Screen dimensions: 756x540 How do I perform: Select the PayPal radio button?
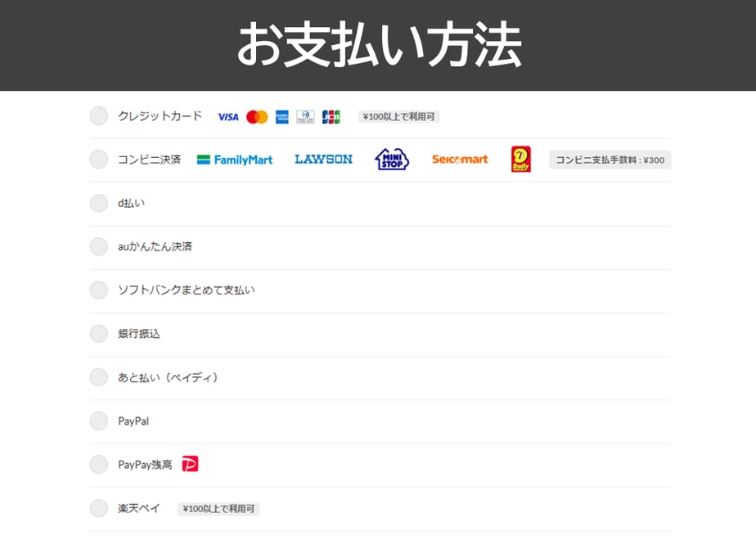(99, 421)
